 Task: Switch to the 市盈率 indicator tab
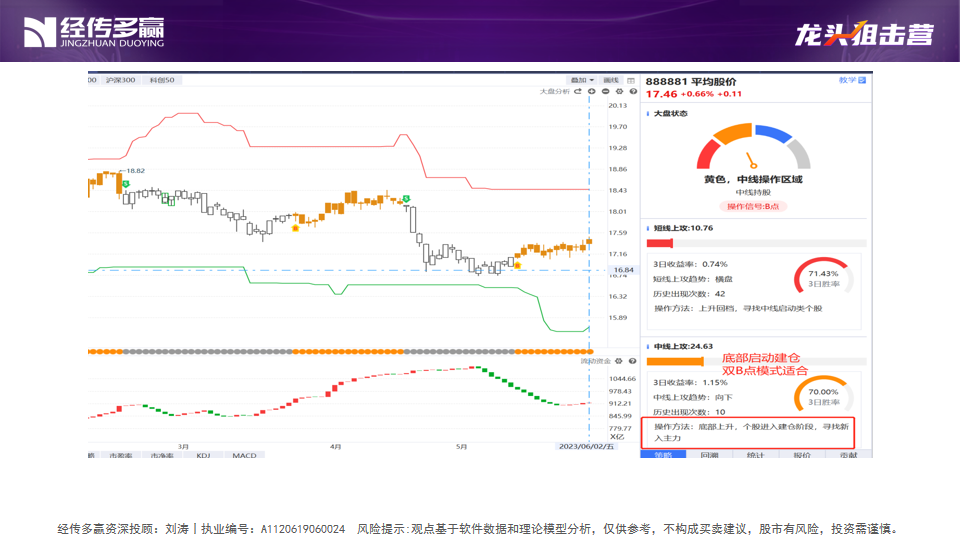[121, 456]
